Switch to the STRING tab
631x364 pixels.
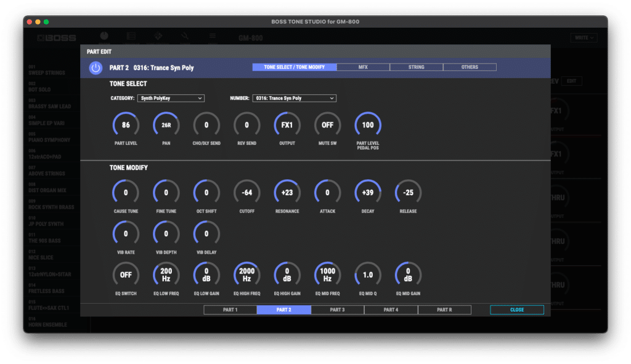[416, 67]
